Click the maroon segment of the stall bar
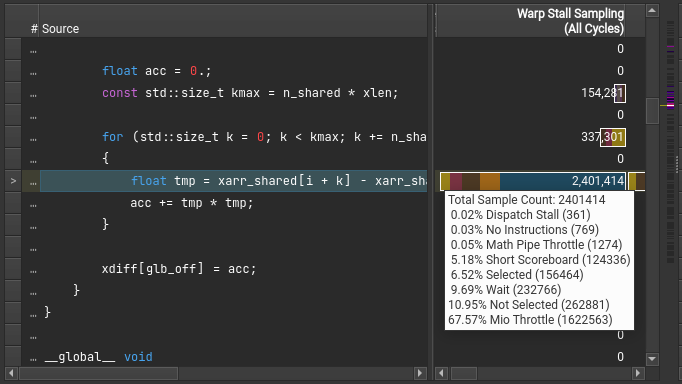 [x=456, y=181]
